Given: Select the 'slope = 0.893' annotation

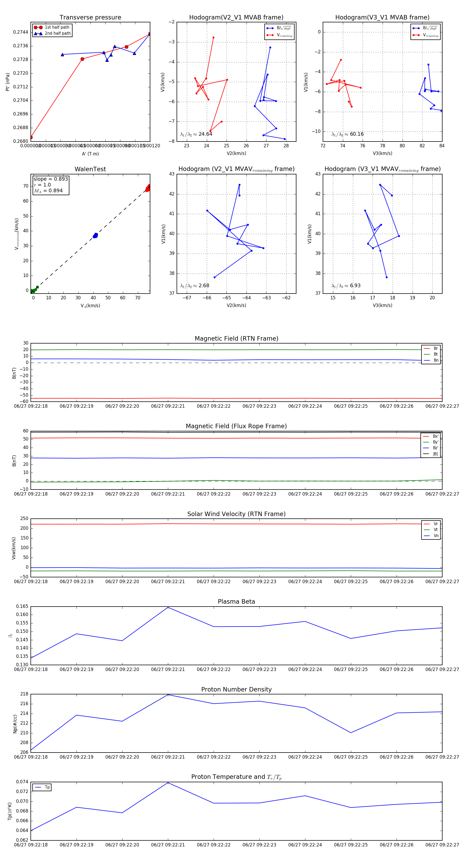Looking at the screenshot, I should (x=51, y=179).
